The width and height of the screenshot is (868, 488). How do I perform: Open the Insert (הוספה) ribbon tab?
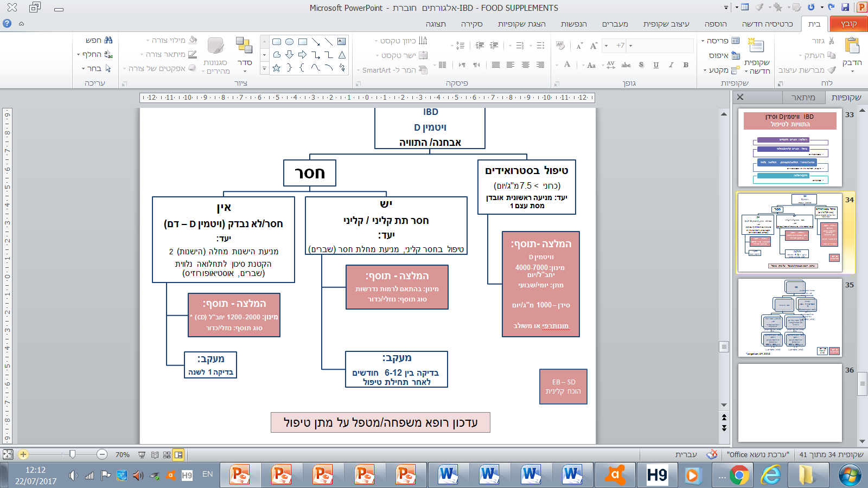click(715, 24)
